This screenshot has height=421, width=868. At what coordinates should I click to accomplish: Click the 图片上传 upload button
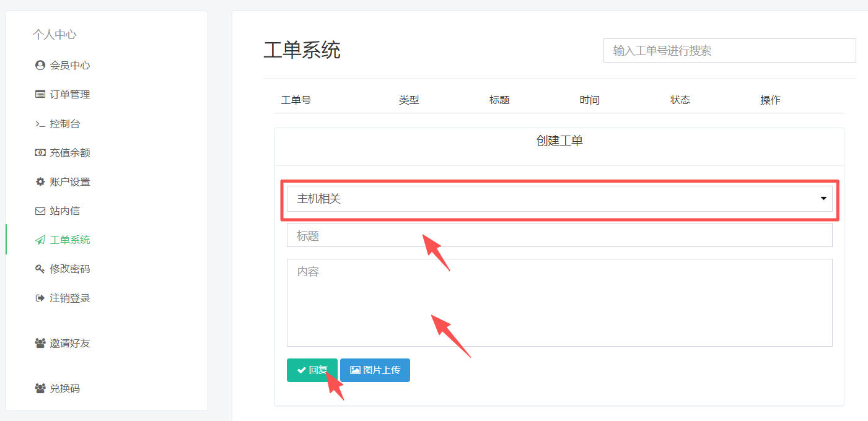coord(375,370)
